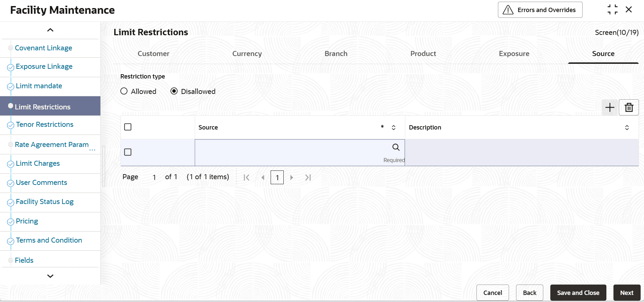Sort the table by the Source column
Image resolution: width=644 pixels, height=302 pixels.
pyautogui.click(x=394, y=128)
